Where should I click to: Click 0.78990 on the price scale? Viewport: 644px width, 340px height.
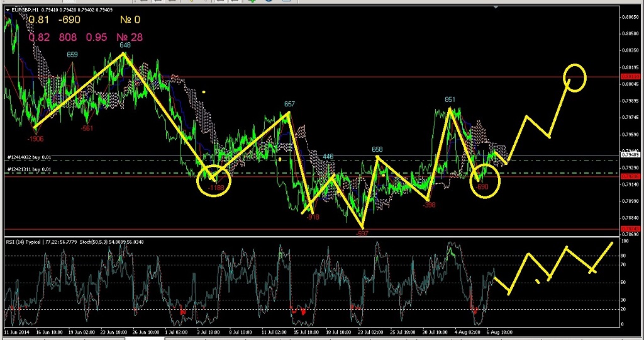click(630, 201)
